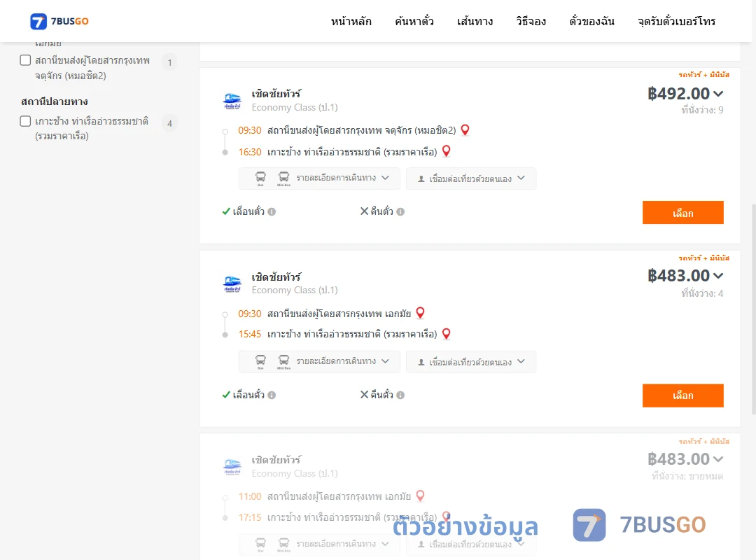Click the Mini Bus icon in the ฿492.00 trip card
The width and height of the screenshot is (756, 560).
click(283, 178)
